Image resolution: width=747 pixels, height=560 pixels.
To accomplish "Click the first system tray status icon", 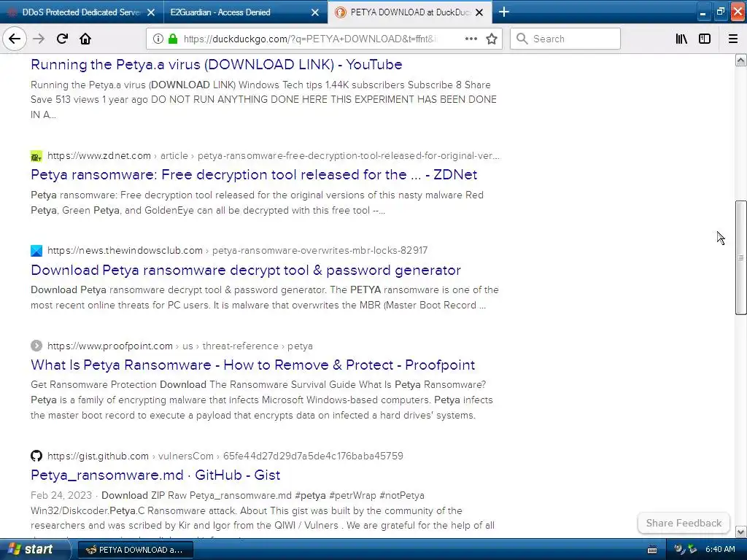I will click(x=679, y=550).
